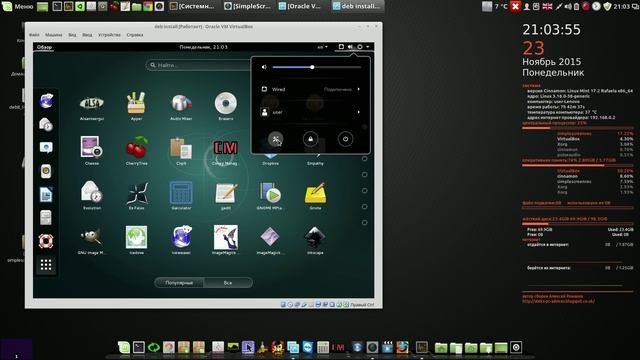The image size is (640, 360).
Task: Open the cherry launcher in top panel
Action: [114, 6]
